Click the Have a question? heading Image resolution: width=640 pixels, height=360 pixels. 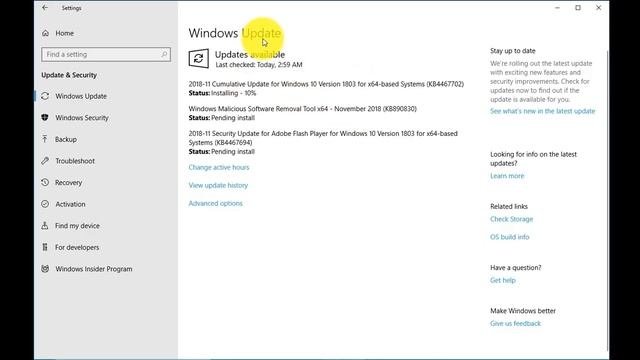point(516,268)
